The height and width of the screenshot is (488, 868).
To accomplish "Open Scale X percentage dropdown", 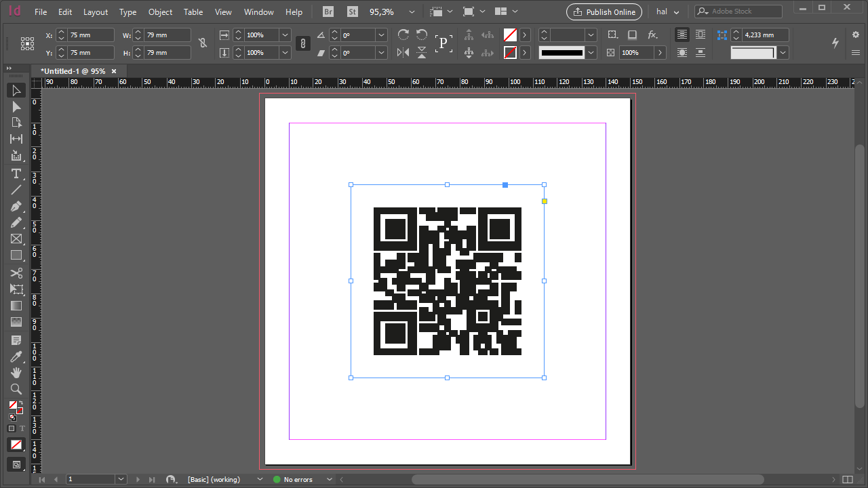I will [x=285, y=35].
